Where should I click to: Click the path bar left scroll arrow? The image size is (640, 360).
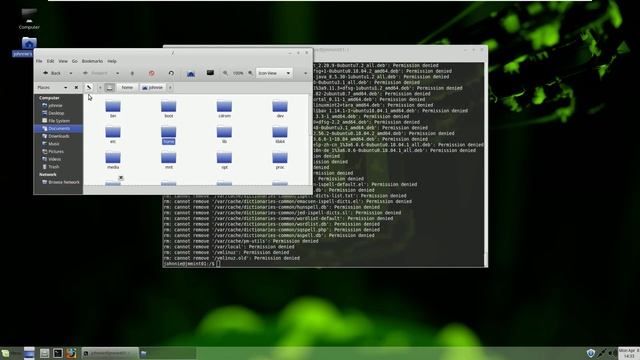point(100,87)
